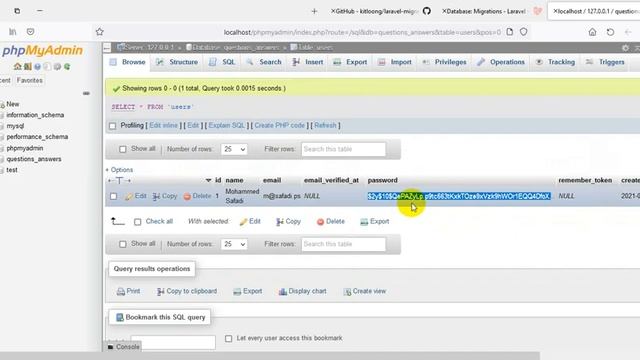This screenshot has width=640, height=360.
Task: Open the browser library icon
Action: pos(13,32)
